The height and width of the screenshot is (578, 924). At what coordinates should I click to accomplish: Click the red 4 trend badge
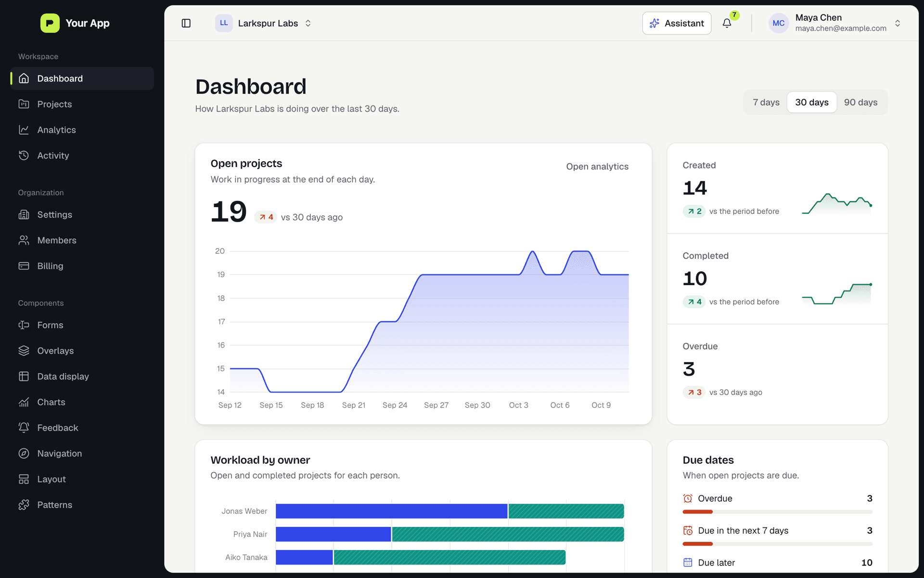266,217
